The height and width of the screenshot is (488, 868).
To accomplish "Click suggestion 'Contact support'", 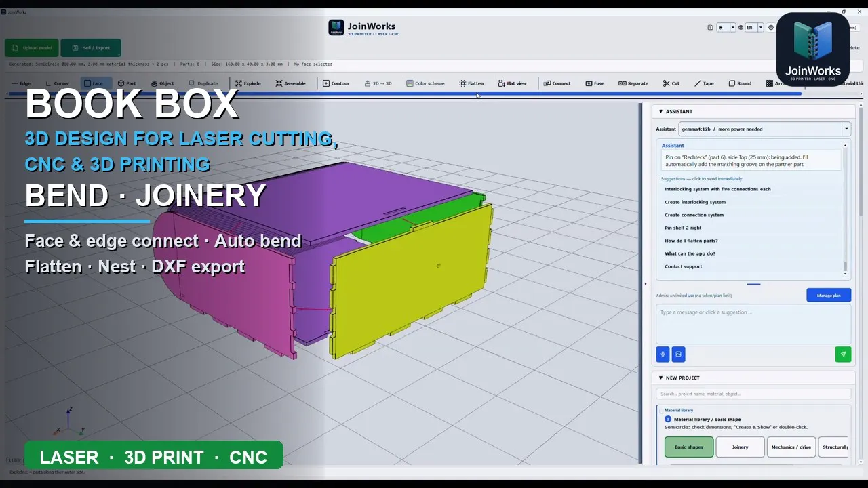I will tap(683, 266).
